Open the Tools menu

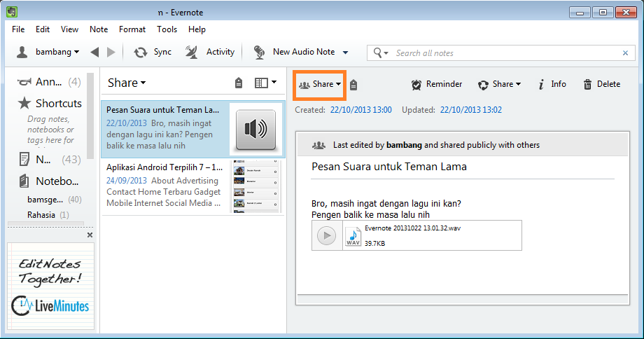pos(167,29)
